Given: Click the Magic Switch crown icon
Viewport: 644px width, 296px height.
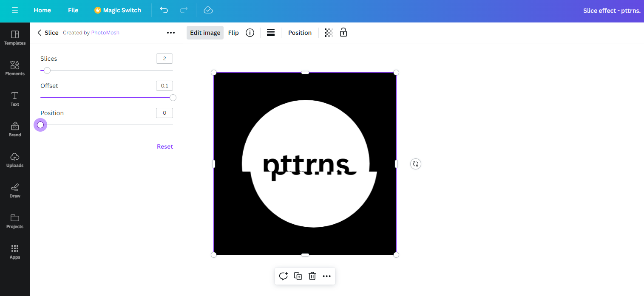Looking at the screenshot, I should pos(98,10).
